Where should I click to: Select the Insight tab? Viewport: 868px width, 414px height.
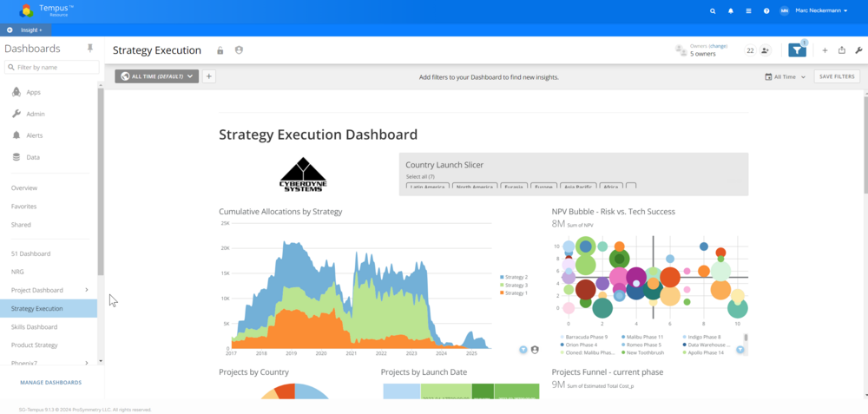[26, 30]
